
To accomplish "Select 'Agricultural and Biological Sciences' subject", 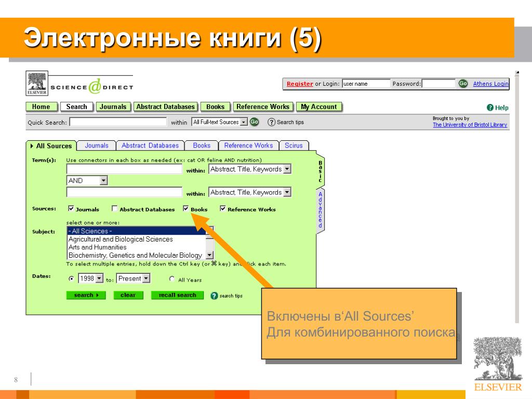I will point(137,239).
